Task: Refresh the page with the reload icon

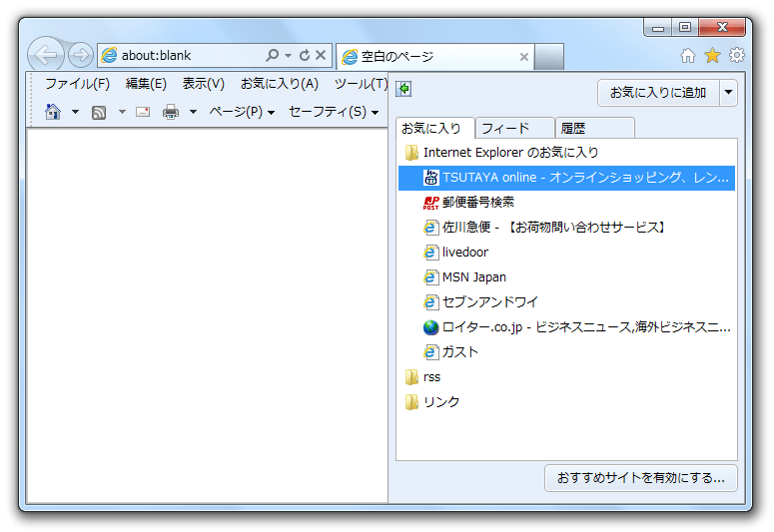Action: (x=305, y=55)
